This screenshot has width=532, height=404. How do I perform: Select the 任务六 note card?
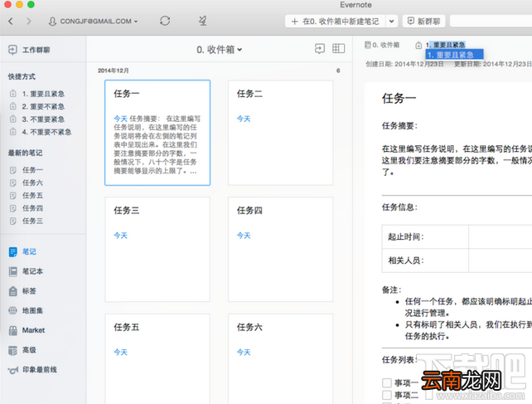pos(281,359)
